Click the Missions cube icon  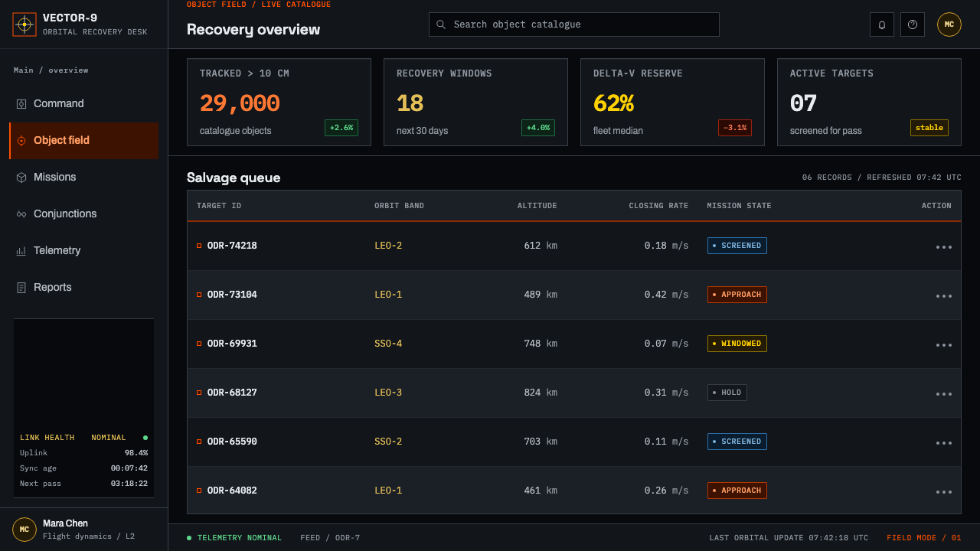(21, 178)
